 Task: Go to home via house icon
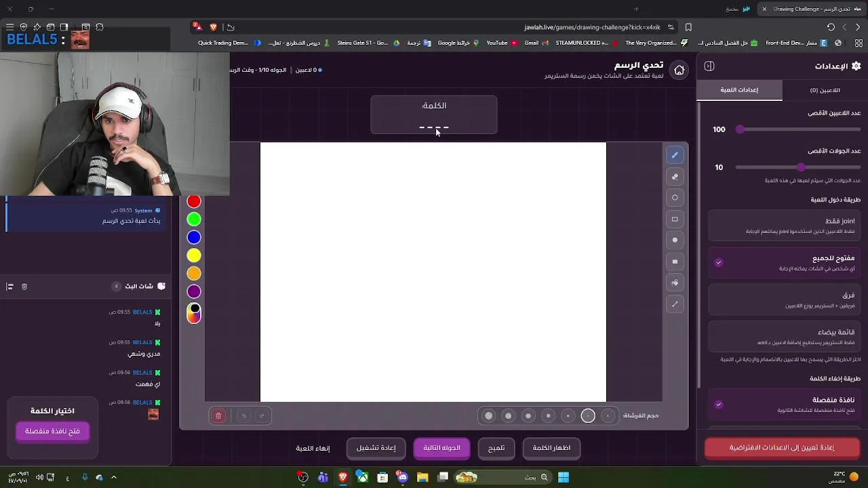click(679, 70)
